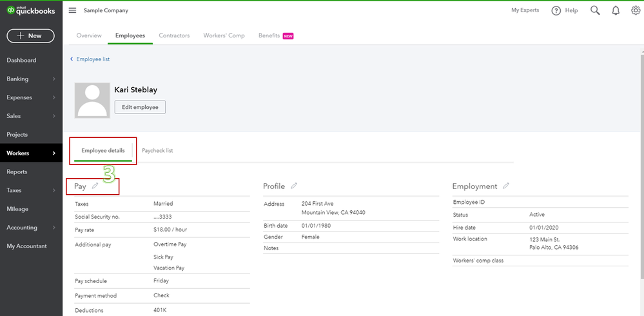Expand the Sales submenu arrow
Viewport: 644px width, 316px height.
pyautogui.click(x=54, y=116)
